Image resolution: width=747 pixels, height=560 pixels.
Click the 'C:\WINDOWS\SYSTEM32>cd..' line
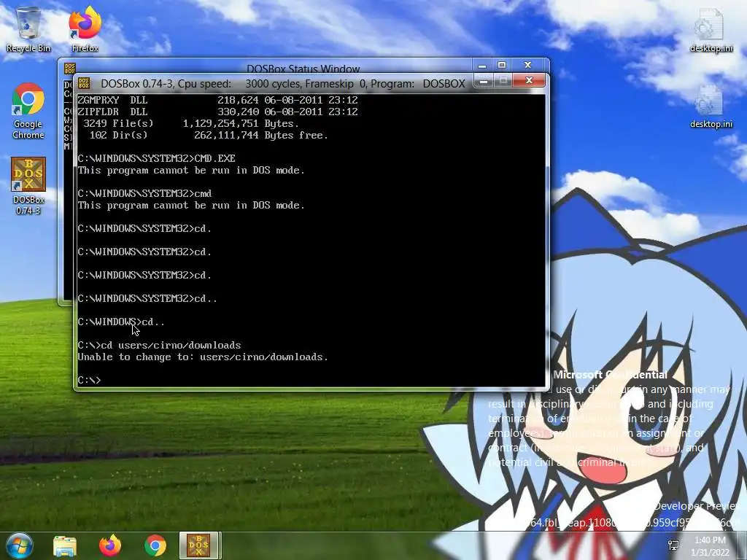[147, 298]
